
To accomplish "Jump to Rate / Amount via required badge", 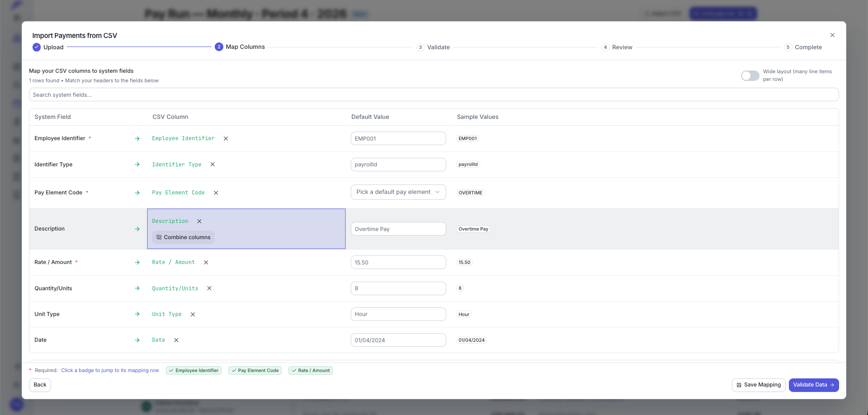I will 311,371.
